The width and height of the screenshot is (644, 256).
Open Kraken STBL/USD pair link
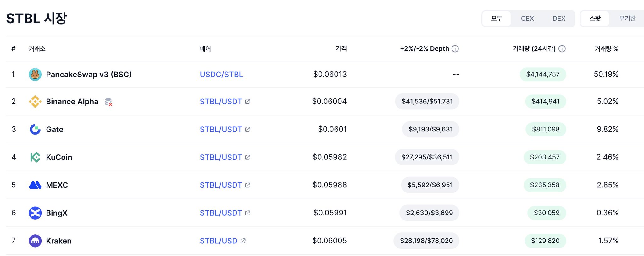[x=219, y=241]
